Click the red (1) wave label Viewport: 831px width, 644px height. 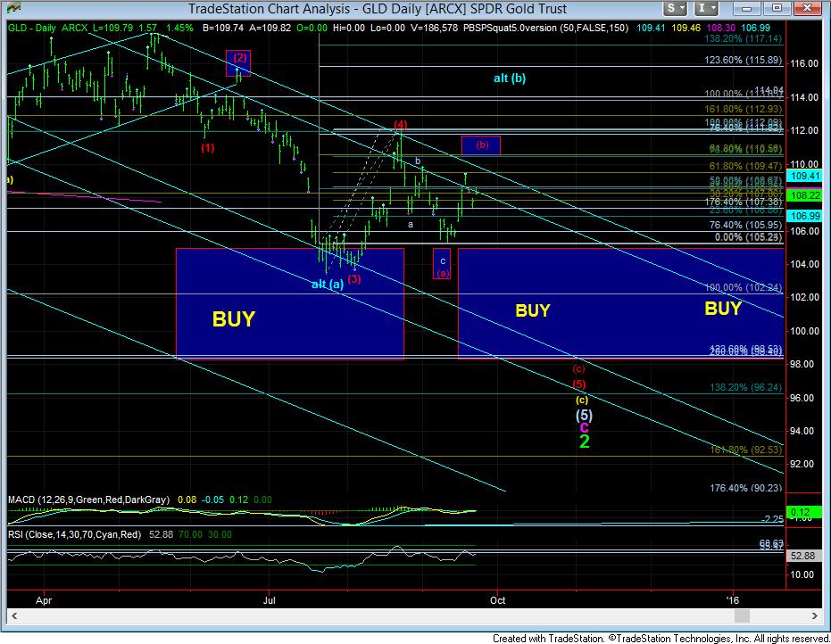[x=208, y=148]
